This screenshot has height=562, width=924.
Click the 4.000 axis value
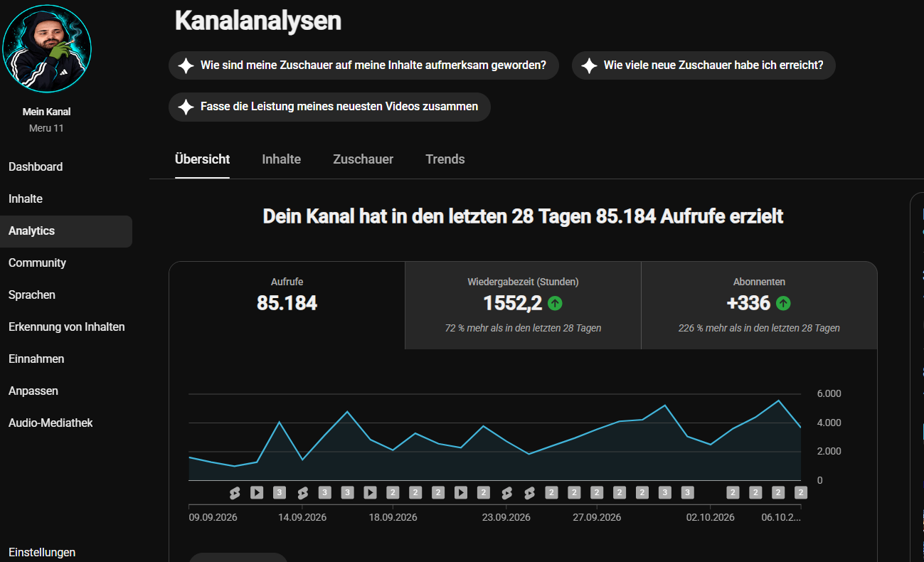pos(829,423)
